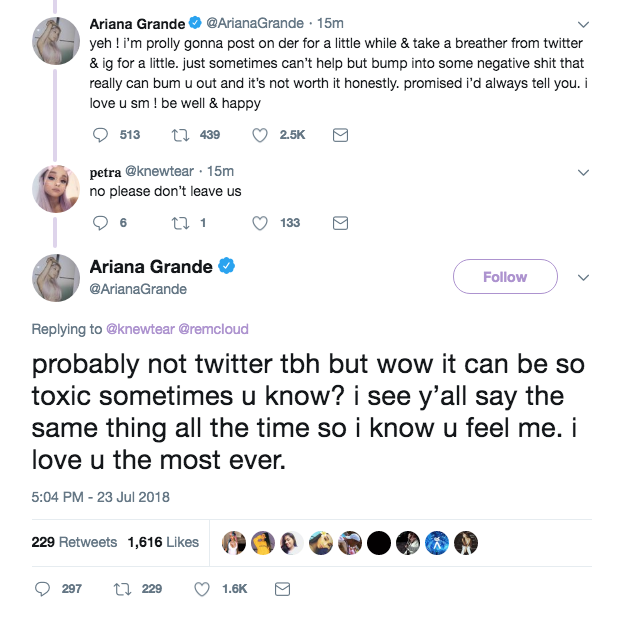
Task: Open the @remcloud mention link
Action: point(213,329)
